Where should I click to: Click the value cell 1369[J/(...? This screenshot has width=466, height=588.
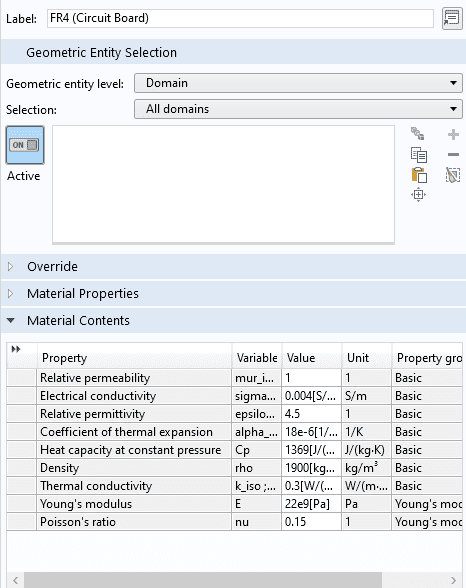pos(312,450)
